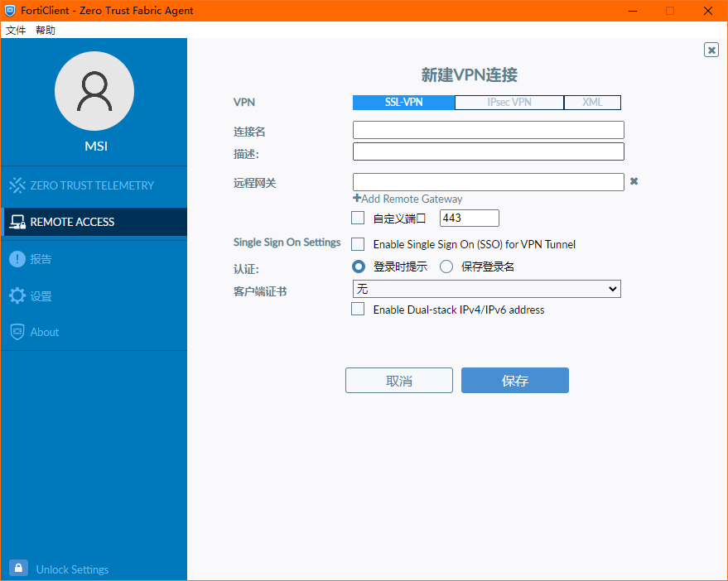Click the About shield icon
This screenshot has width=728, height=581.
pyautogui.click(x=17, y=331)
